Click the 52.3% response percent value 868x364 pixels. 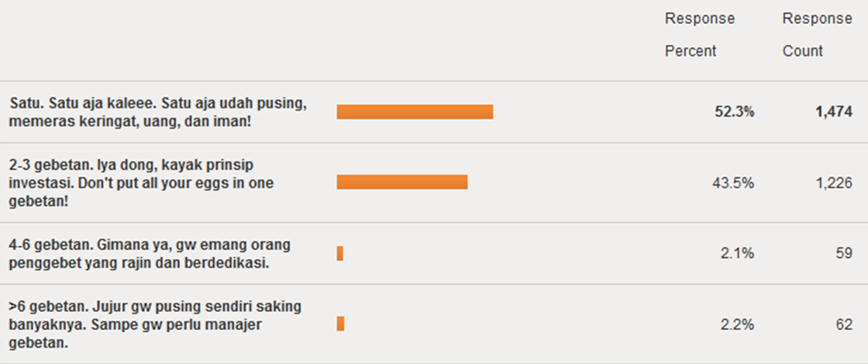[734, 112]
